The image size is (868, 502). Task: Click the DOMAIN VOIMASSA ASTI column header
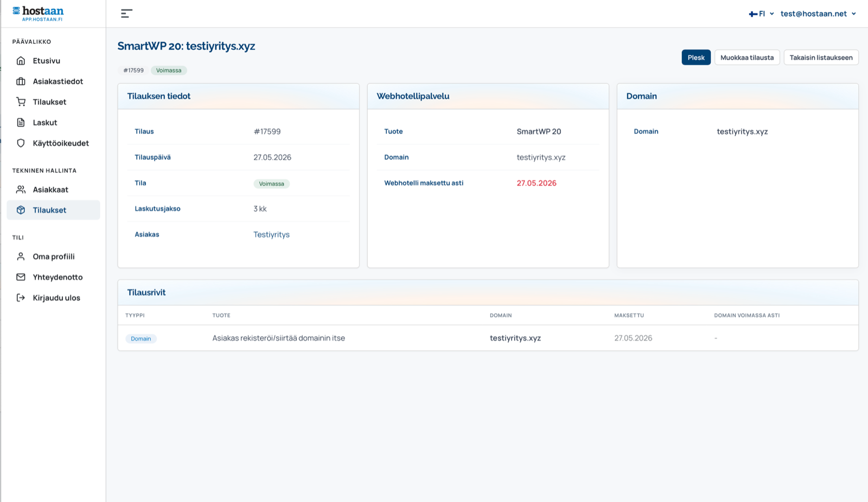pyautogui.click(x=746, y=316)
